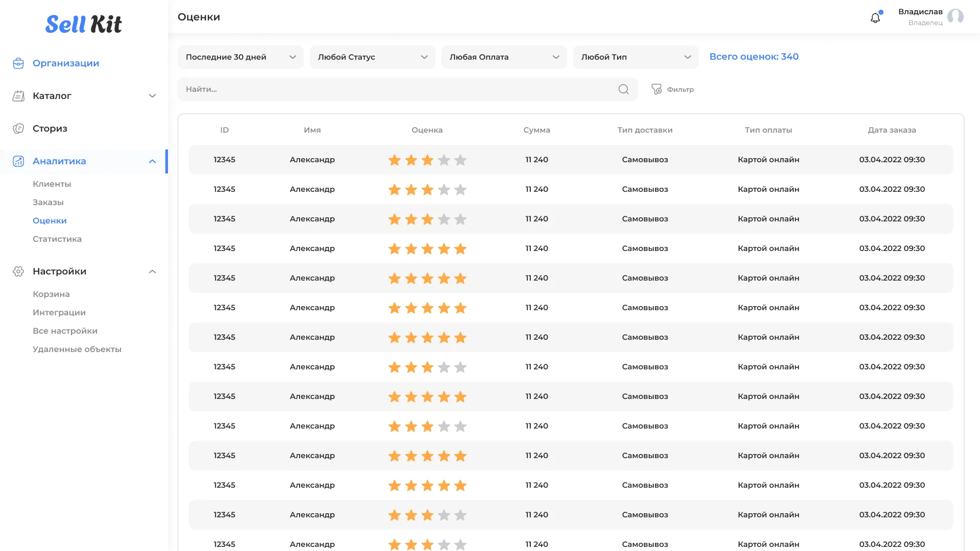The width and height of the screenshot is (980, 551).
Task: Open the Любой Тип dropdown
Action: [635, 57]
